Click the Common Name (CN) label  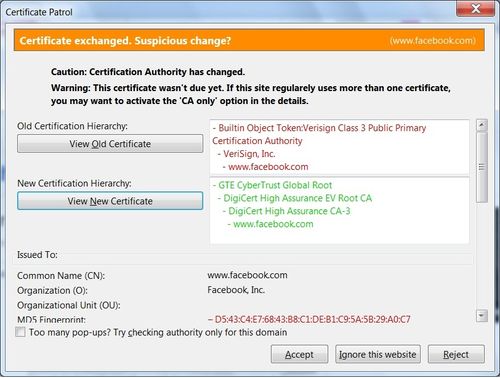(61, 276)
